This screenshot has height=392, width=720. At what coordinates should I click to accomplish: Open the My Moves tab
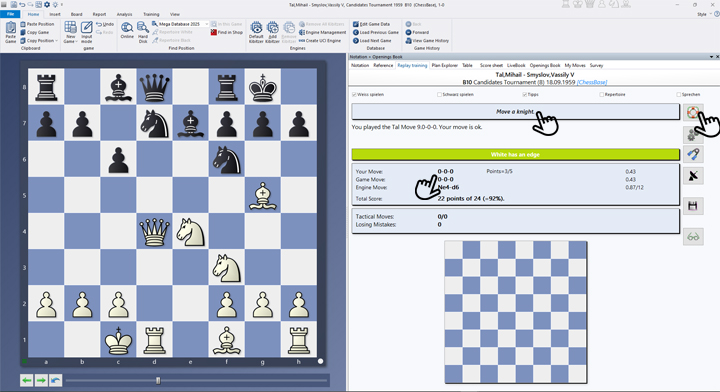coord(575,66)
